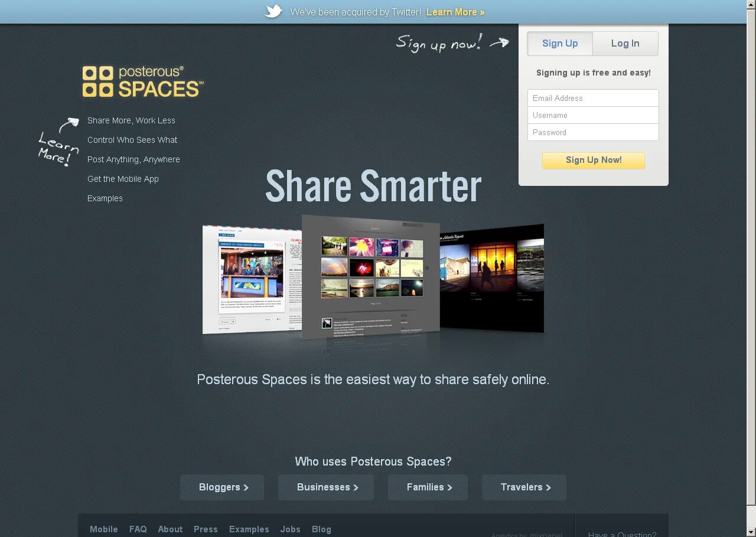Viewport: 756px width, 537px height.
Task: Switch to the Sign Up tab
Action: (x=560, y=43)
